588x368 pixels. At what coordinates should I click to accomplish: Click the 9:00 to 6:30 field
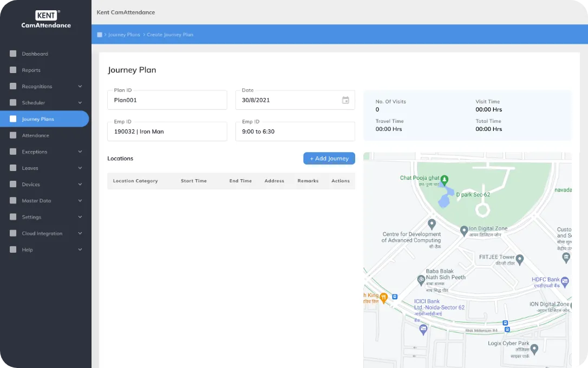click(295, 132)
